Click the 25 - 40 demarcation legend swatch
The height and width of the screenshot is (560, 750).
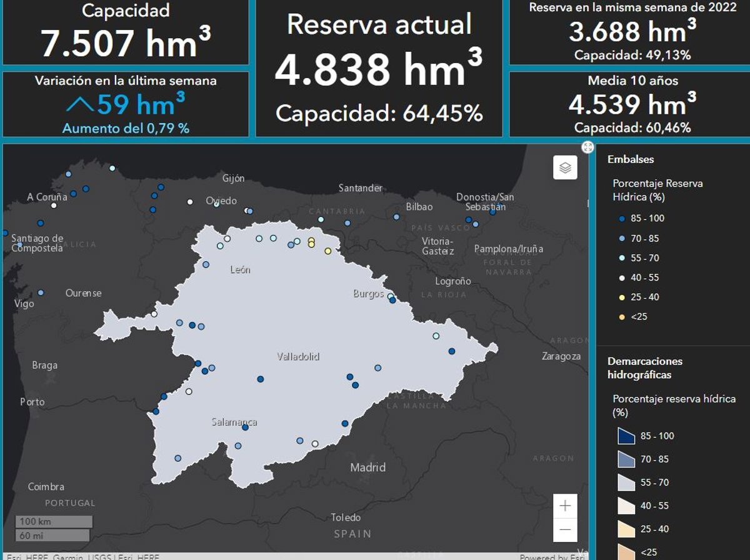coord(626,529)
